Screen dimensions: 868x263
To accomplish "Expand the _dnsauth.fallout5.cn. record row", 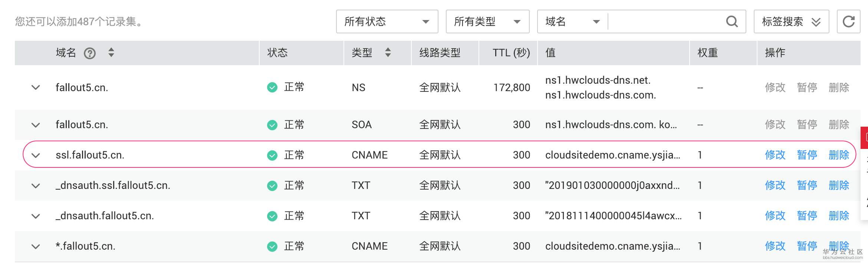I will pyautogui.click(x=36, y=216).
